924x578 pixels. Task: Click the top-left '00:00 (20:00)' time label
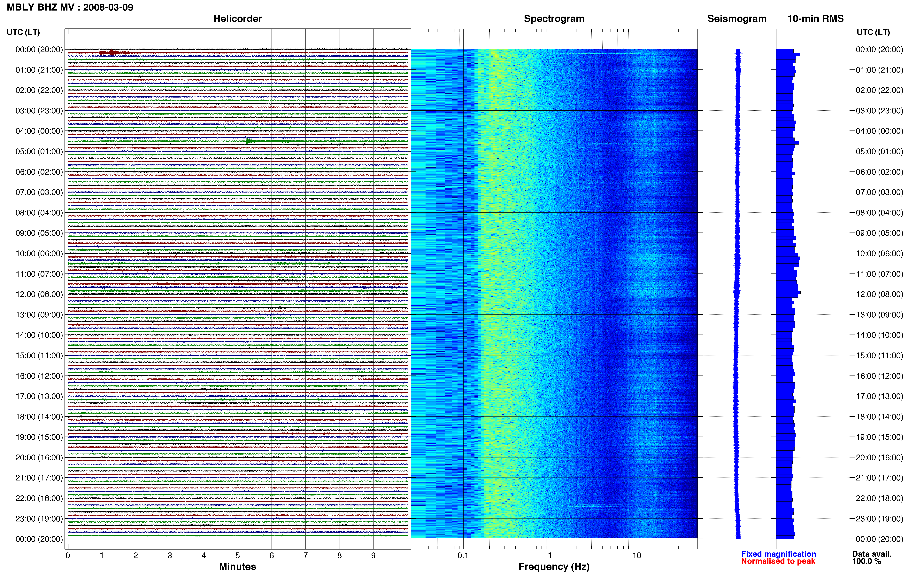[39, 49]
